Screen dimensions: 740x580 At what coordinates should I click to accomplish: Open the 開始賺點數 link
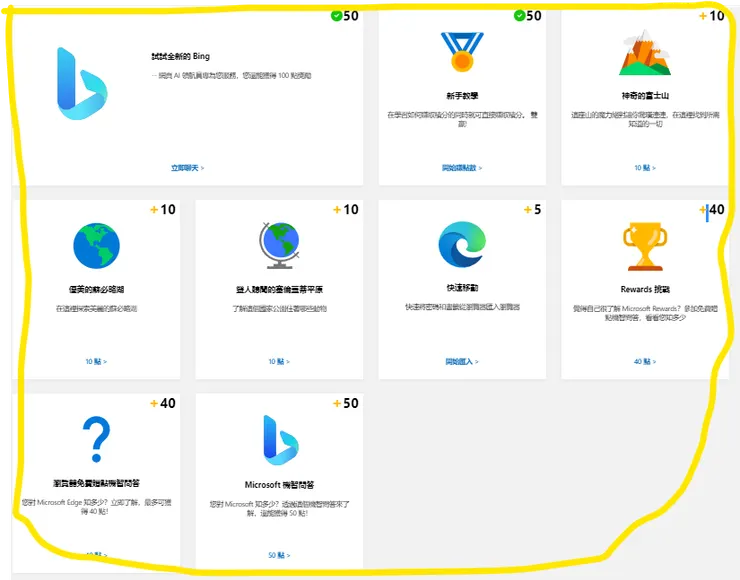(462, 168)
